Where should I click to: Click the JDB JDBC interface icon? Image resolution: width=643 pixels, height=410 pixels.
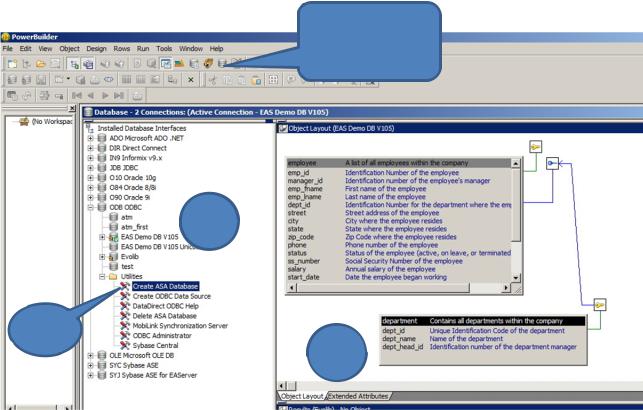coord(102,168)
